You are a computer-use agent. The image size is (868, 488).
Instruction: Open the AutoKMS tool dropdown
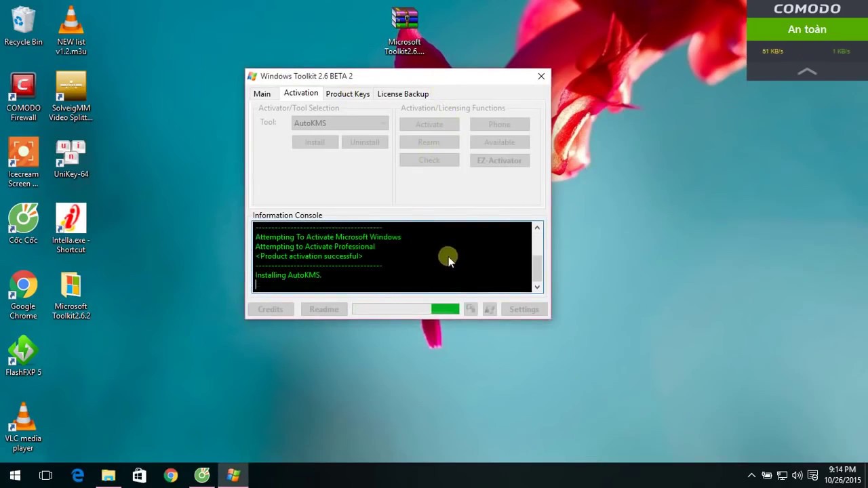340,123
